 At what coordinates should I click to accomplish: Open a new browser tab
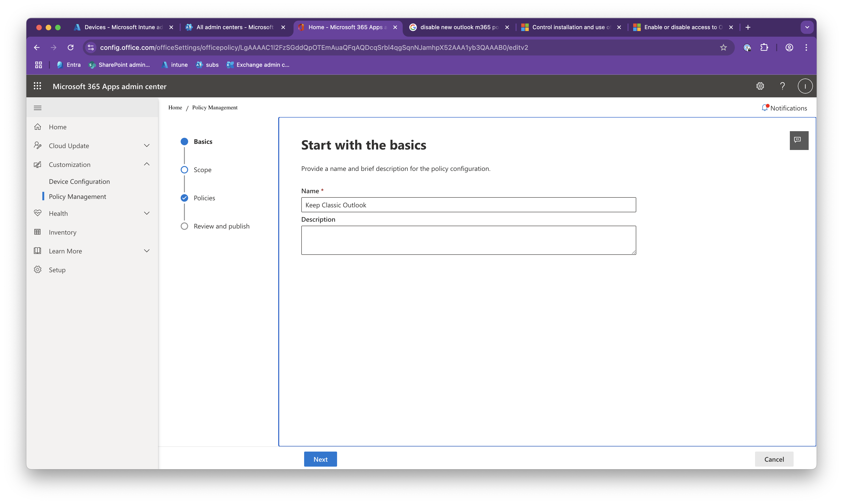(x=748, y=27)
